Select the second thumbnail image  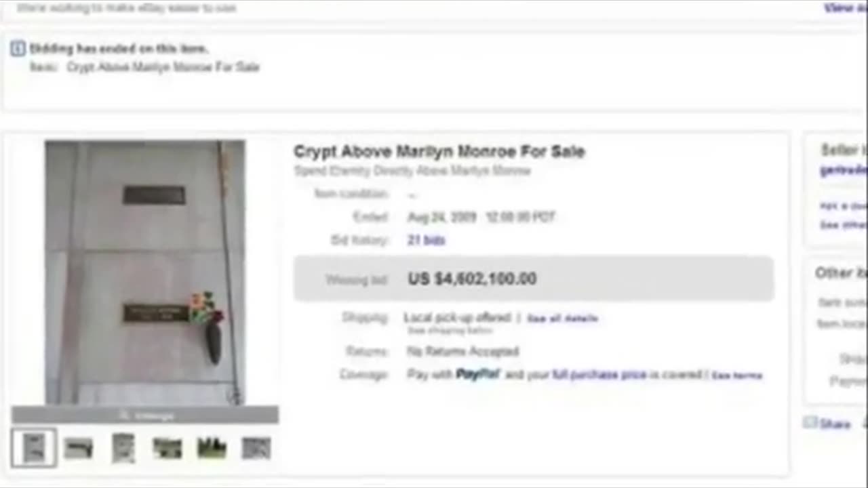click(78, 448)
